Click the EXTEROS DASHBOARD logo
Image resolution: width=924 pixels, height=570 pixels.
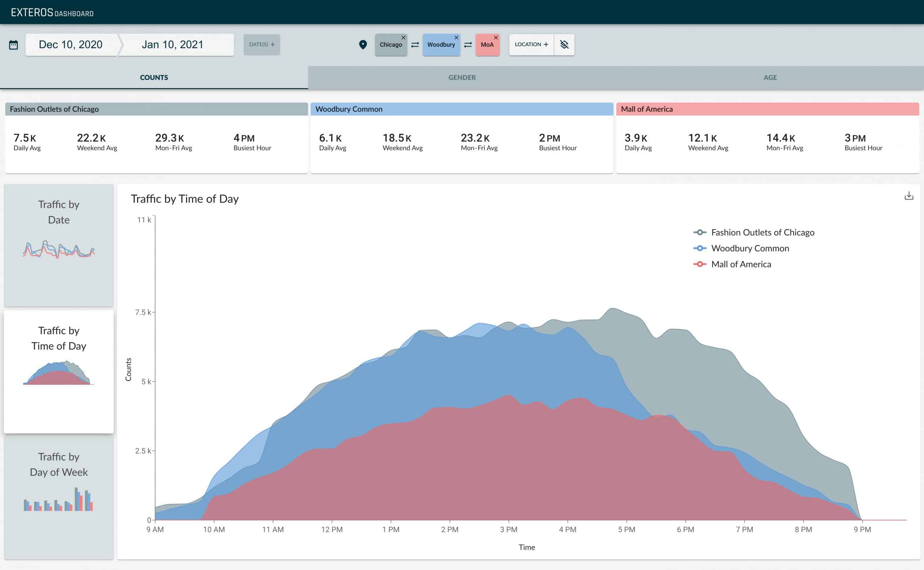(52, 13)
